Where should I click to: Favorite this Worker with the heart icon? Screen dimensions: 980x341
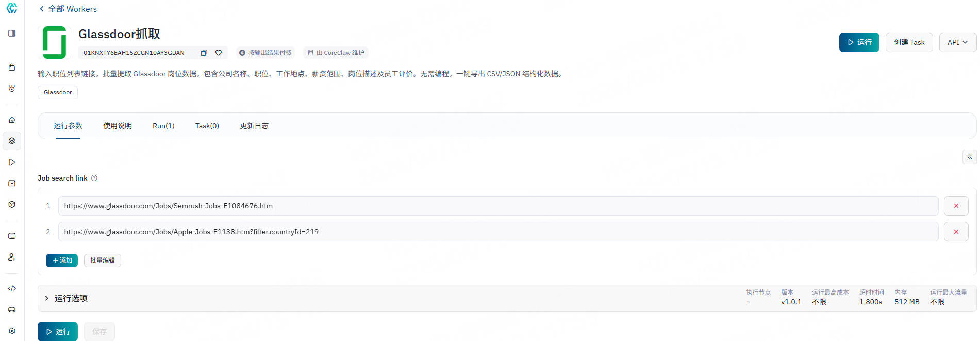tap(219, 53)
